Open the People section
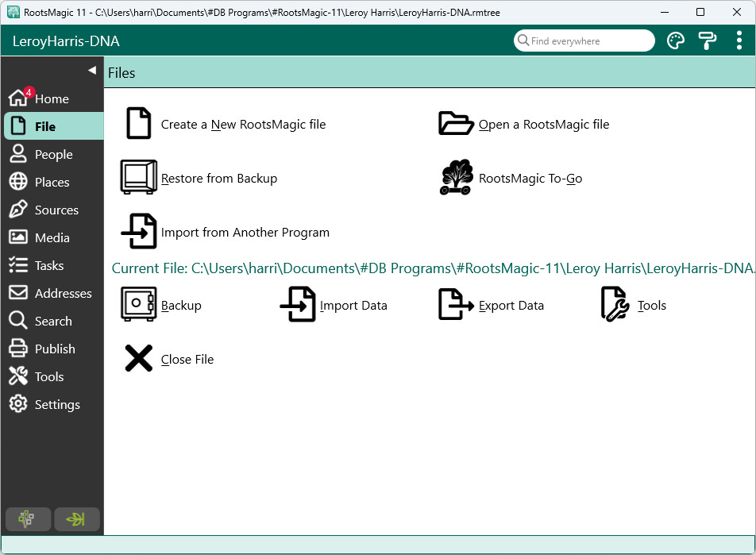 [x=52, y=154]
